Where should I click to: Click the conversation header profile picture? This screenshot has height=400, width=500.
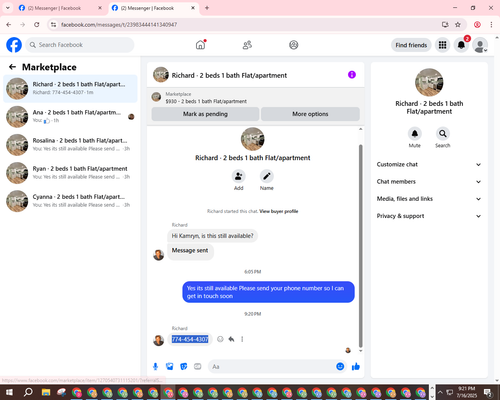[161, 75]
